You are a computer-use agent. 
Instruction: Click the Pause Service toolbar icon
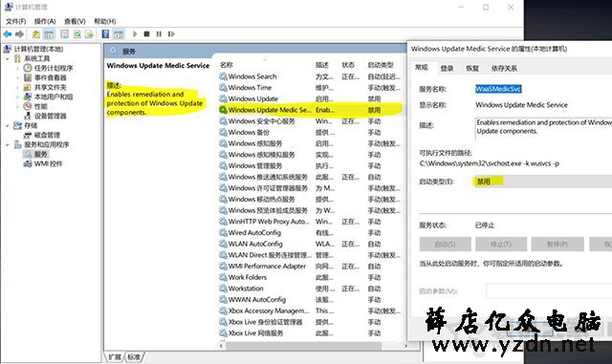(x=159, y=34)
